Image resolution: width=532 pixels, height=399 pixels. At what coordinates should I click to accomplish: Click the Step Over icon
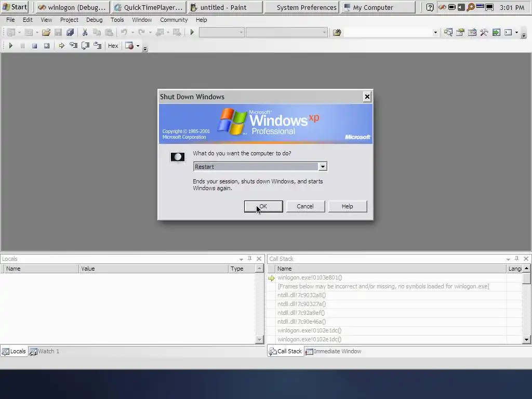86,46
